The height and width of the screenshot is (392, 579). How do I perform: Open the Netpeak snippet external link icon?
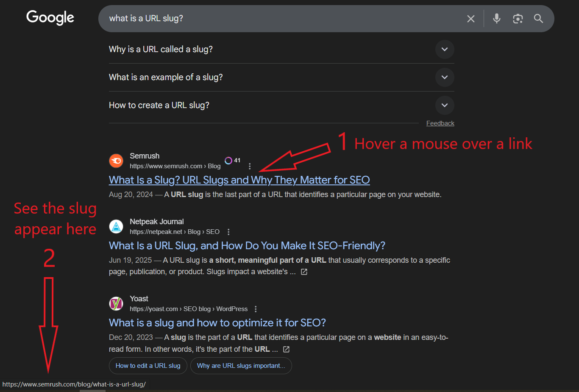[303, 271]
